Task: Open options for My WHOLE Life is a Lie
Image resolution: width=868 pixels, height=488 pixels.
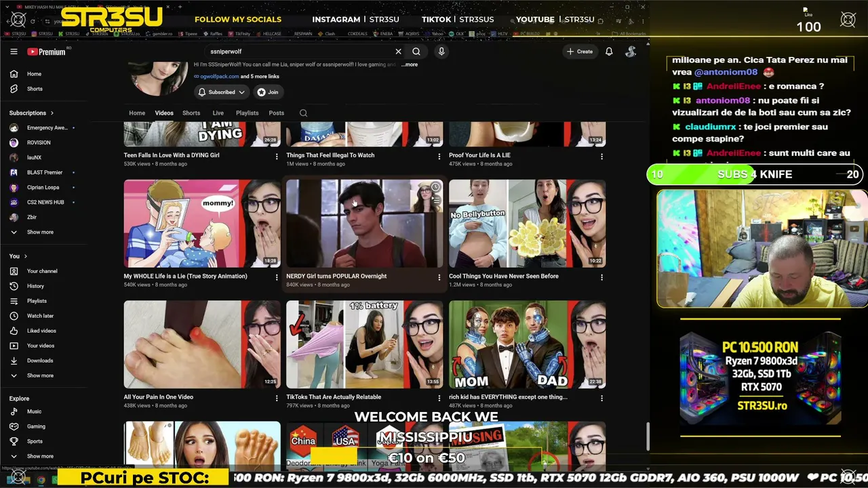Action: point(277,277)
